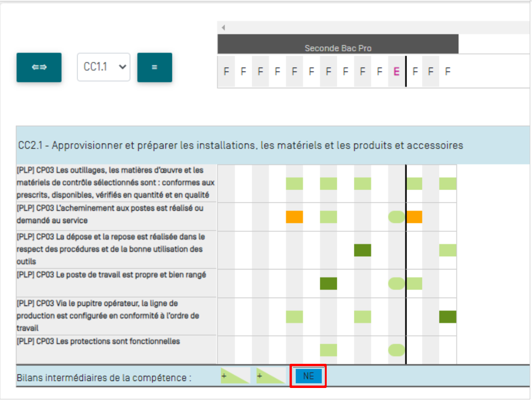
Task: Click rounded green marker in 'protections sont fonctionnelles' row
Action: coord(396,350)
